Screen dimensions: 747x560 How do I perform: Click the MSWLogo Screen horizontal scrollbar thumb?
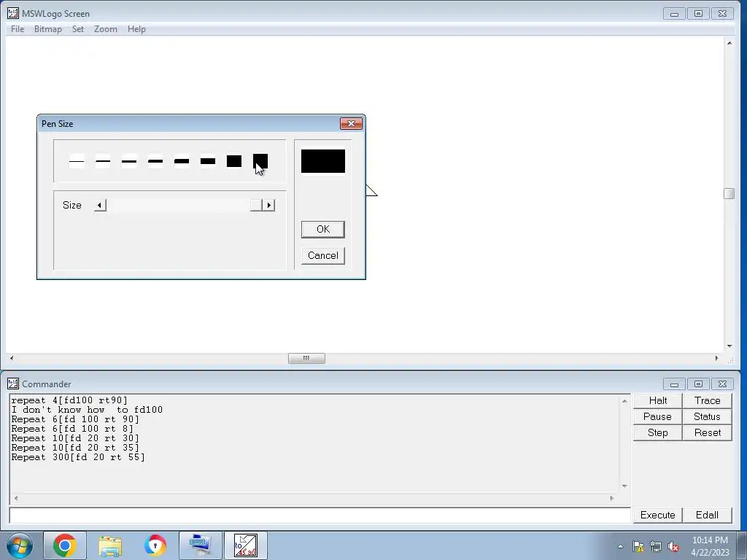click(307, 359)
